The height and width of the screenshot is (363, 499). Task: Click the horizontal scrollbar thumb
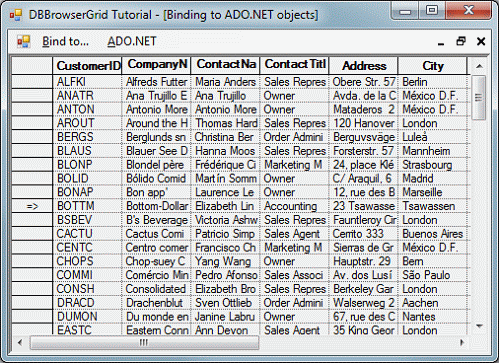[x=144, y=342]
